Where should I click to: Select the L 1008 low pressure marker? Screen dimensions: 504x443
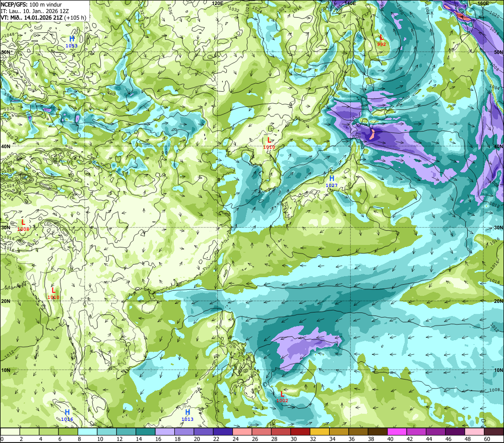point(23,225)
